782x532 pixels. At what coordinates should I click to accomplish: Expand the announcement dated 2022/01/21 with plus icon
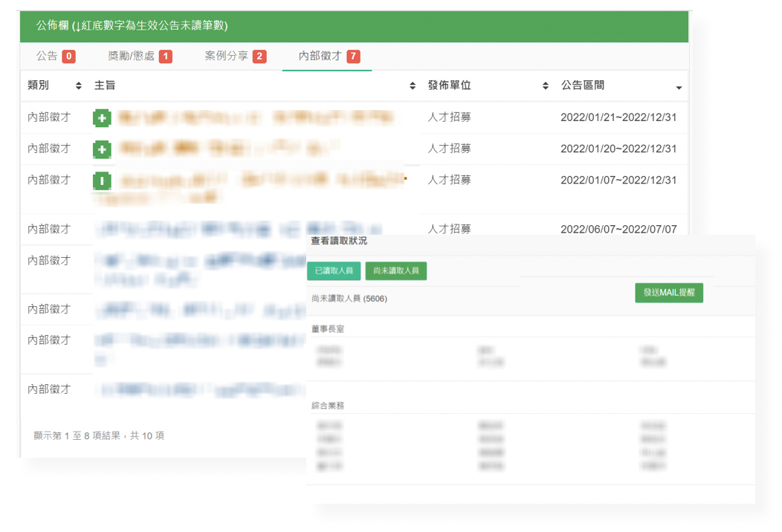tap(102, 118)
